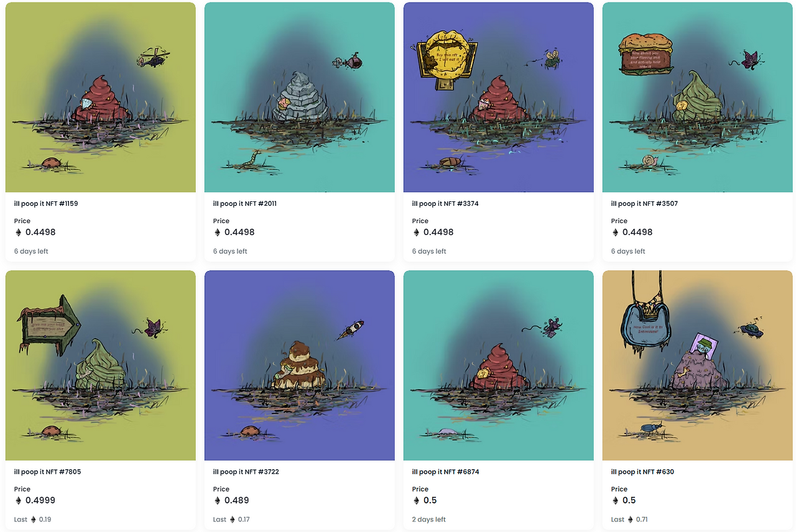This screenshot has height=532, width=796.
Task: Open the 'ill poop it NFT #6874' title link
Action: tap(445, 472)
